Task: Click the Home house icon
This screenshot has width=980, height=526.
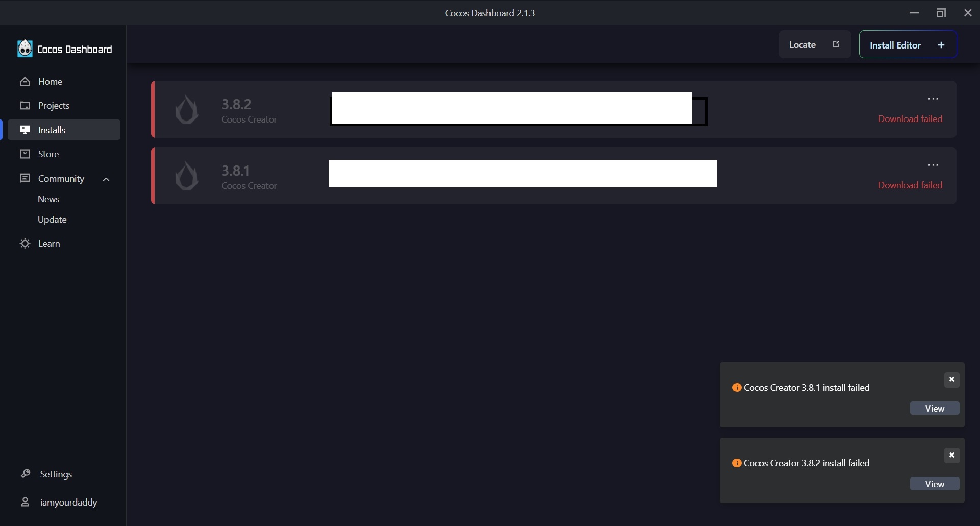Action: (x=25, y=82)
